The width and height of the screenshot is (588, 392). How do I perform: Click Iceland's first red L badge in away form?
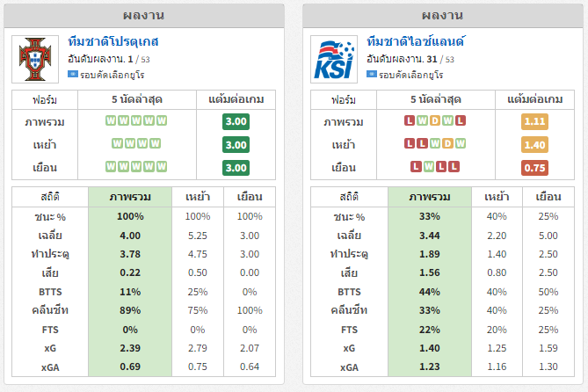tap(416, 166)
